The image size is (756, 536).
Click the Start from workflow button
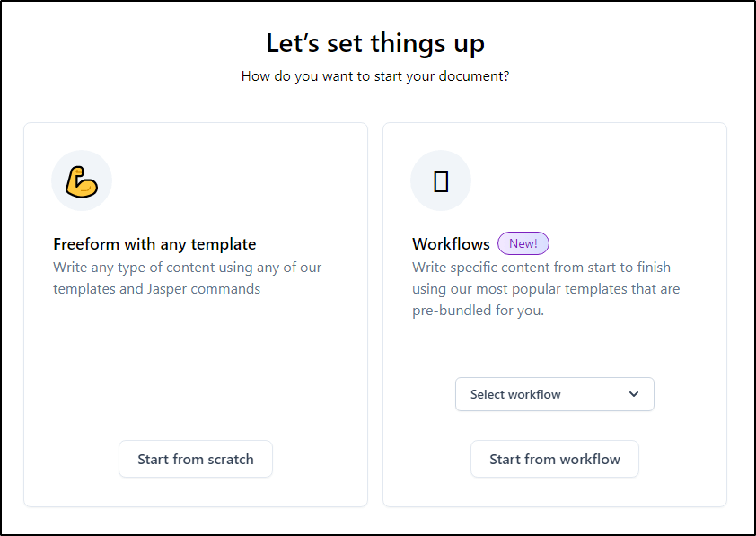tap(554, 459)
